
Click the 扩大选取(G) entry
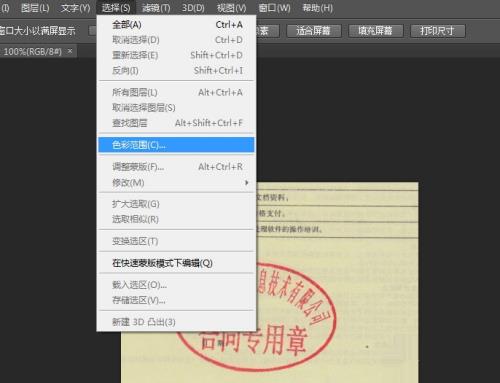tap(176, 204)
